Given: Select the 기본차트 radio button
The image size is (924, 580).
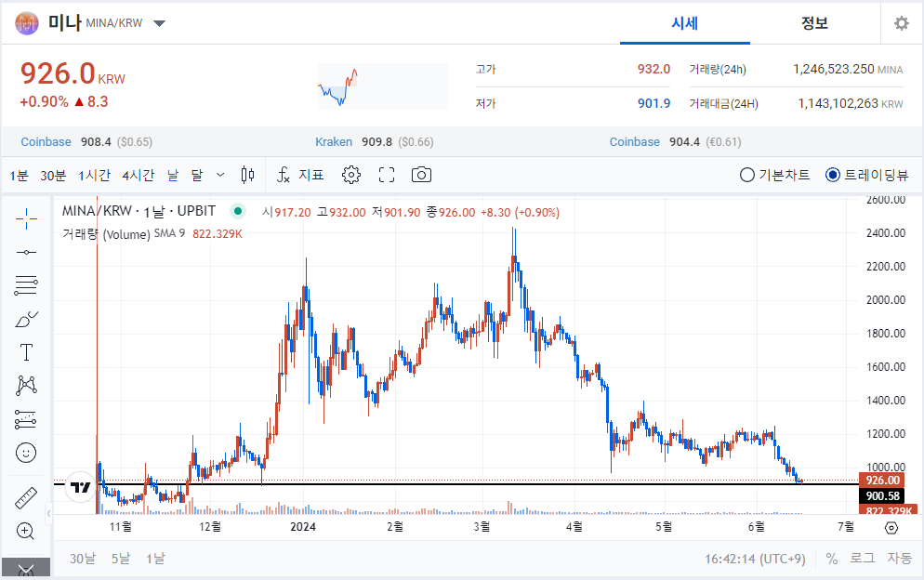Looking at the screenshot, I should (747, 175).
